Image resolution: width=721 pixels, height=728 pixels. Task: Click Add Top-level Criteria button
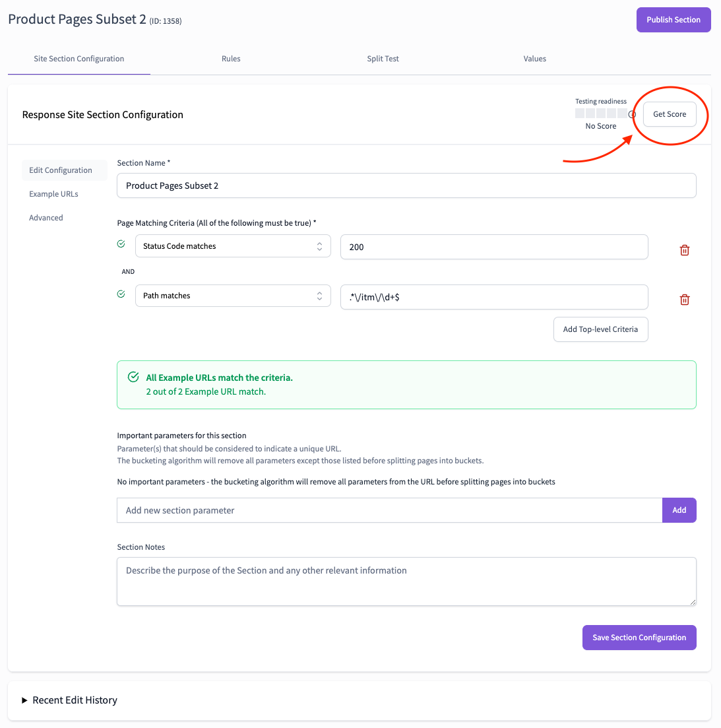point(600,329)
